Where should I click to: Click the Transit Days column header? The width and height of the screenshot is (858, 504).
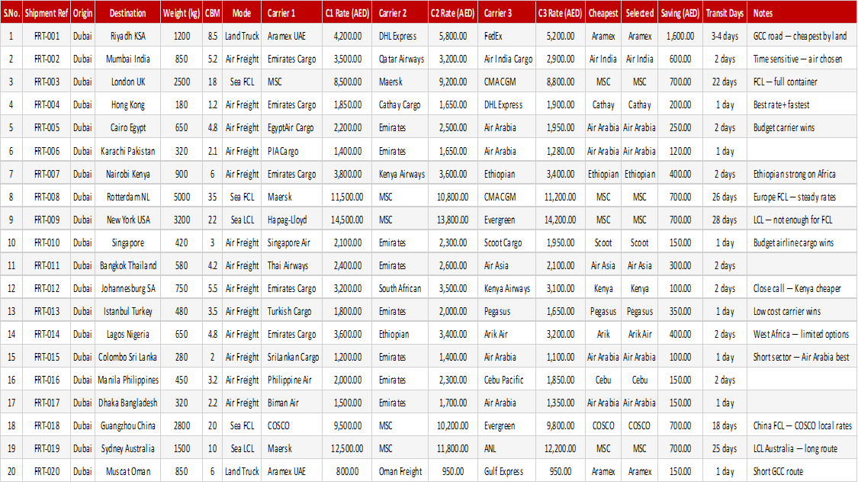[x=725, y=13]
